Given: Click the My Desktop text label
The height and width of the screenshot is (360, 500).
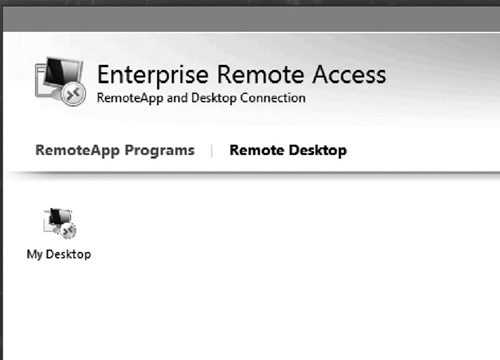Looking at the screenshot, I should click(59, 254).
